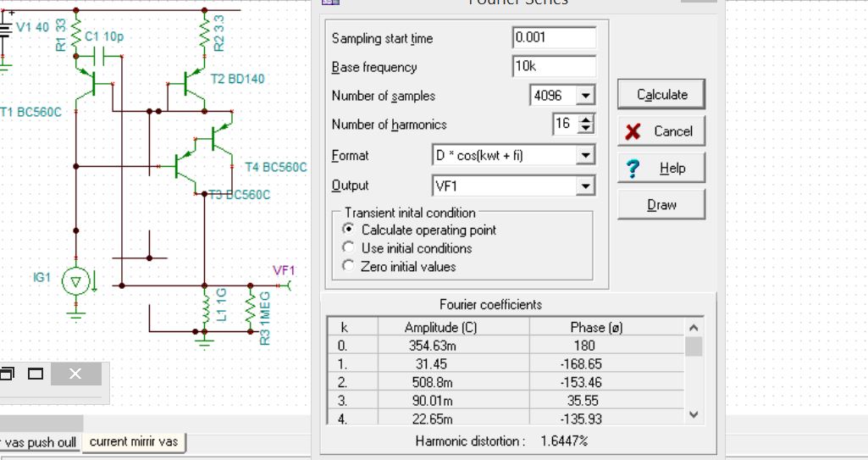868x460 pixels.
Task: Decrease the number of harmonics
Action: pos(586,129)
